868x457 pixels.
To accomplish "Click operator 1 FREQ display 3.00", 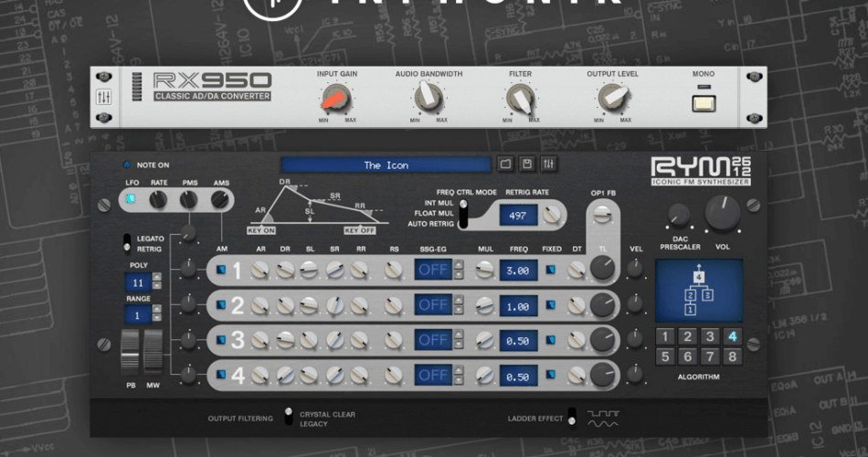I will (x=518, y=271).
